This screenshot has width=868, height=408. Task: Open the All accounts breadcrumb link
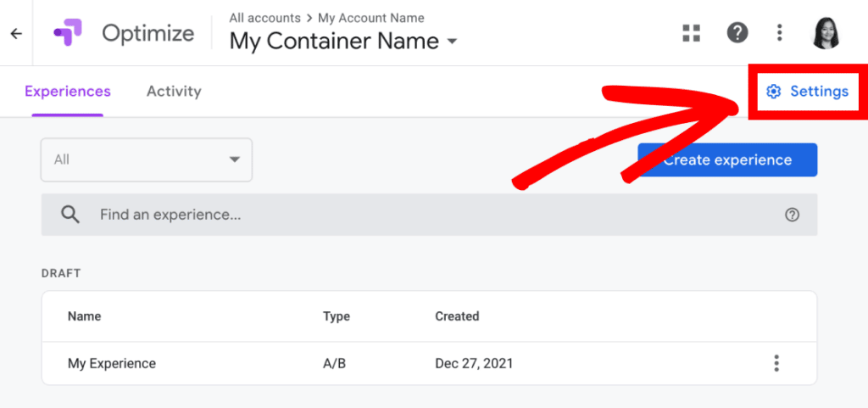264,18
